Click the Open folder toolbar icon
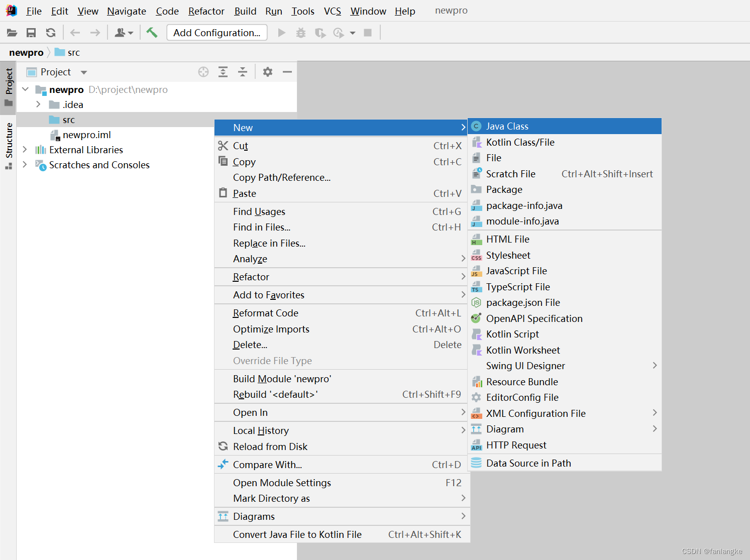 (12, 33)
